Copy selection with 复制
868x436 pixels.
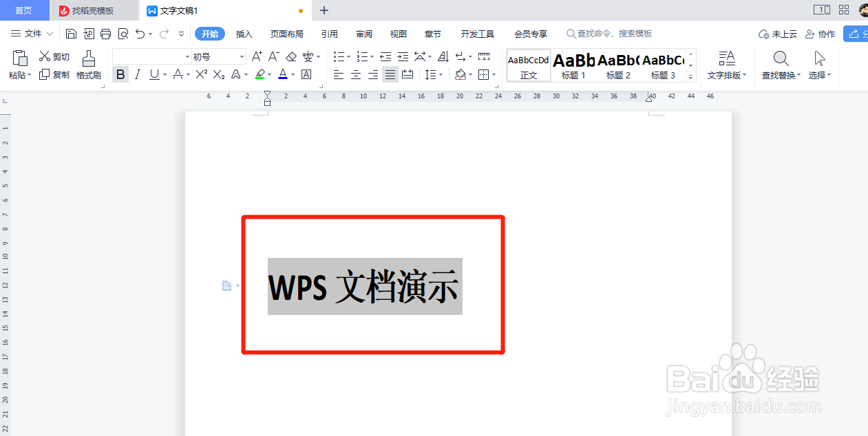[54, 74]
